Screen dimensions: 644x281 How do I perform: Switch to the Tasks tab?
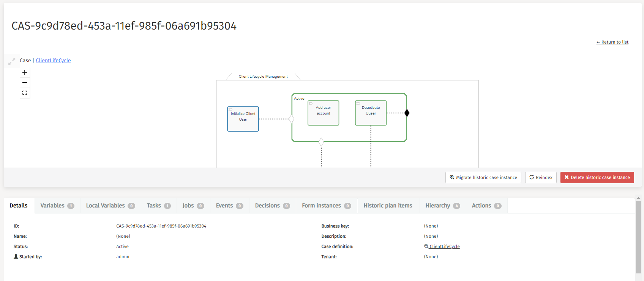[x=158, y=206]
